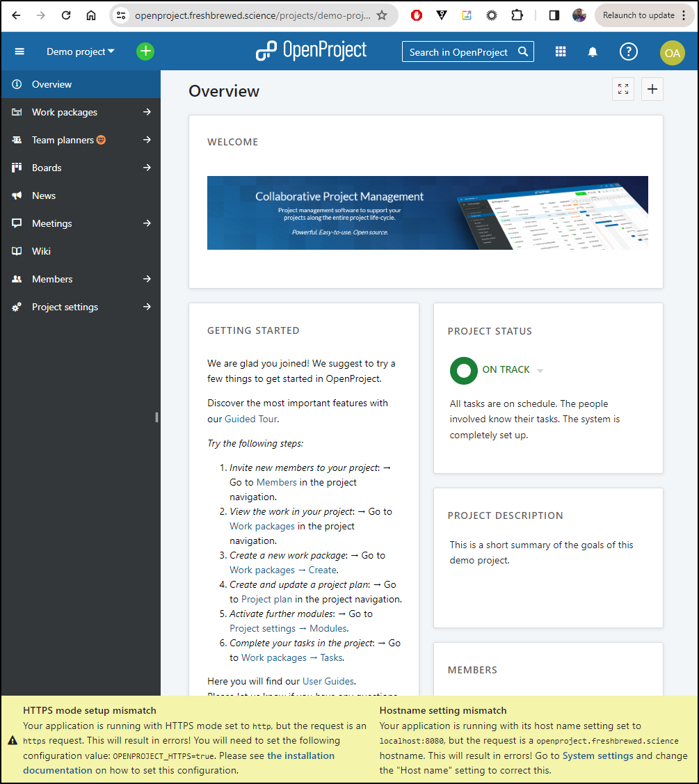Open the installation documentation link
The height and width of the screenshot is (784, 699).
point(179,763)
